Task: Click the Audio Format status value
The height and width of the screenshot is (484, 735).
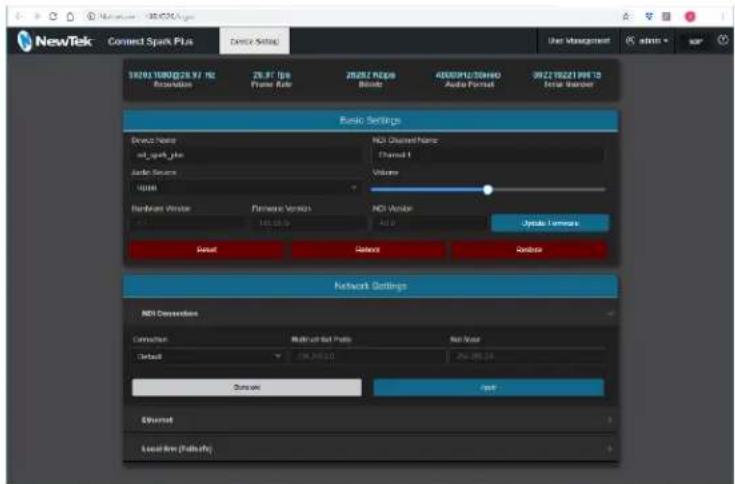Action: [x=468, y=75]
